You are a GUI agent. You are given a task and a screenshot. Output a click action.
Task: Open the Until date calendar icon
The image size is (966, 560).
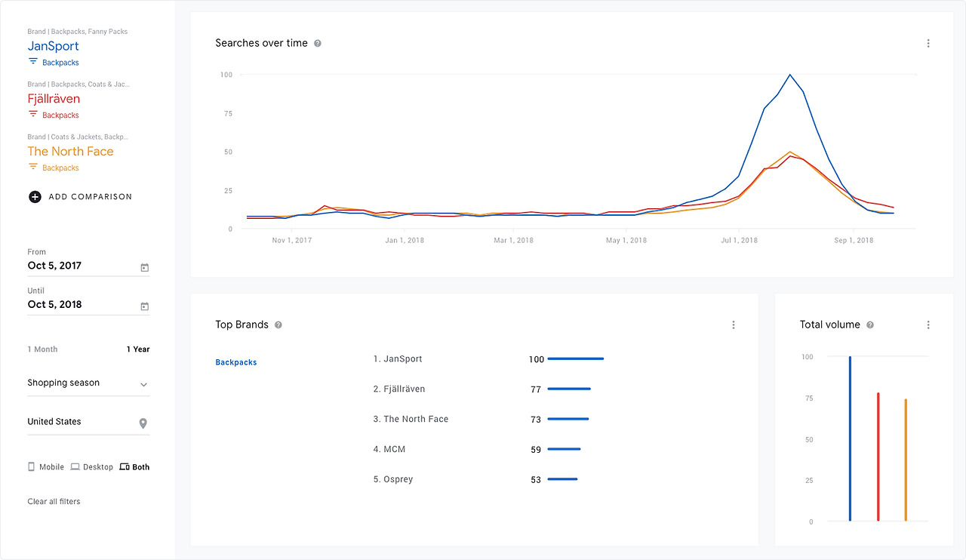[144, 306]
